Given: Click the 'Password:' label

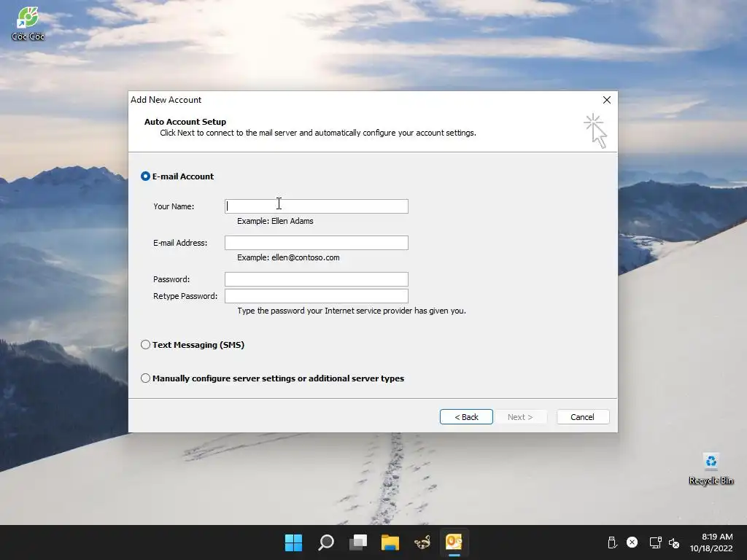Looking at the screenshot, I should pos(171,279).
